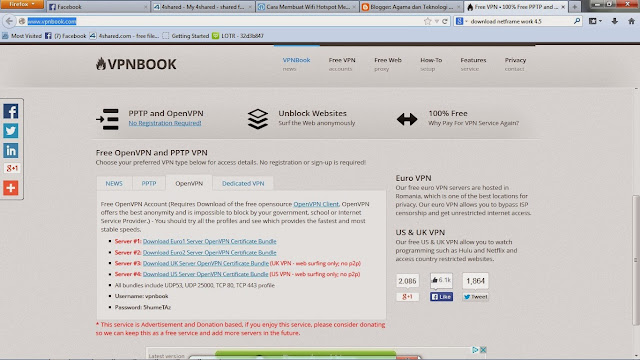The height and width of the screenshot is (360, 640).
Task: Open the LOTR bookmark
Action: (238, 36)
